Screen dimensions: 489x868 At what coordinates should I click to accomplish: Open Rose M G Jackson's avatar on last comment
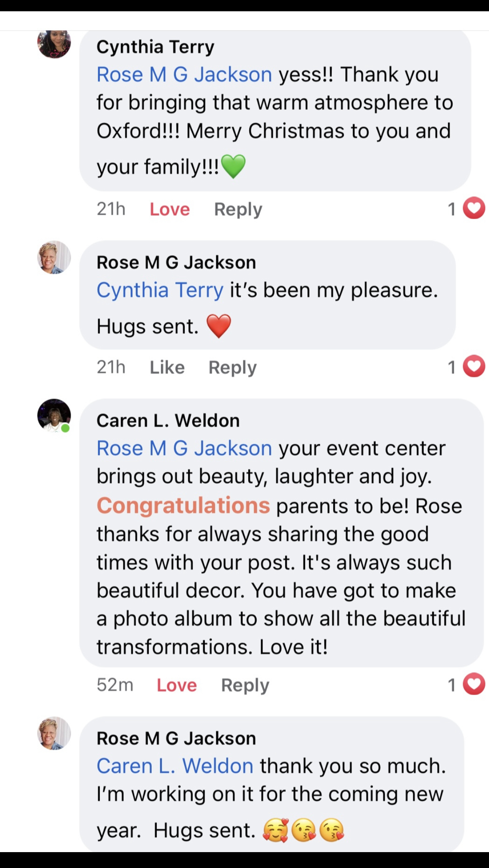(x=54, y=733)
